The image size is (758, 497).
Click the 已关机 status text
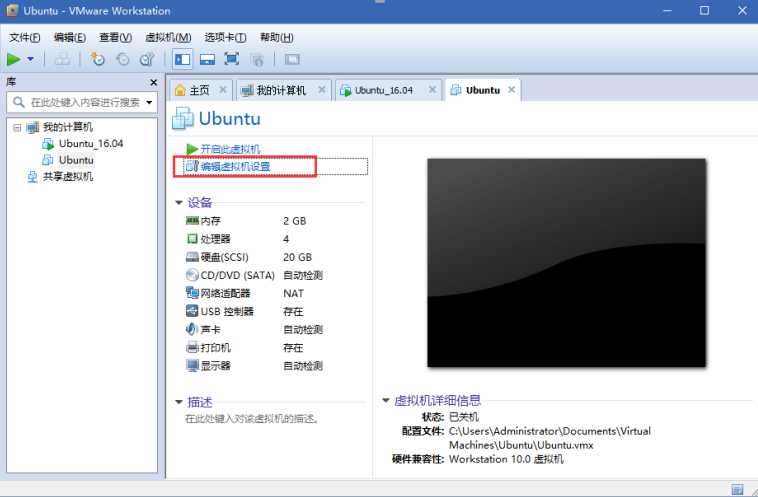tap(464, 416)
